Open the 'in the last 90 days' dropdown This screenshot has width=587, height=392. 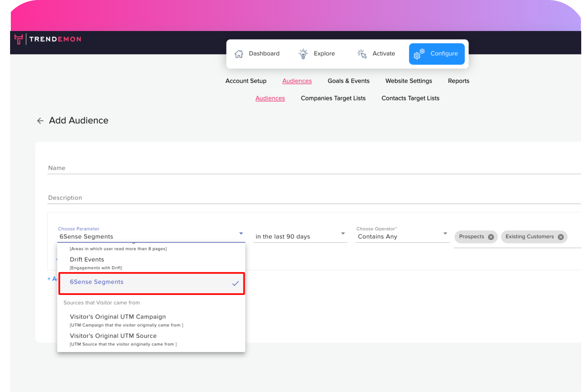click(x=300, y=237)
